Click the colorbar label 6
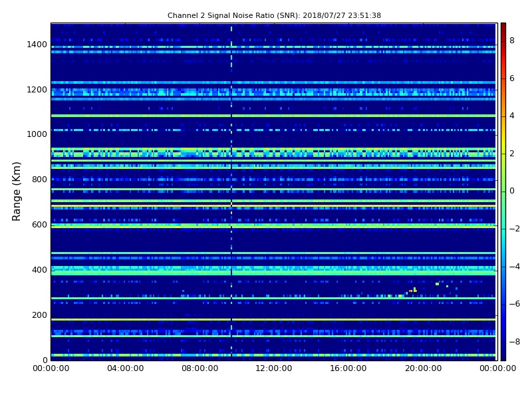Screen dimensions: 532x399 (512, 78)
